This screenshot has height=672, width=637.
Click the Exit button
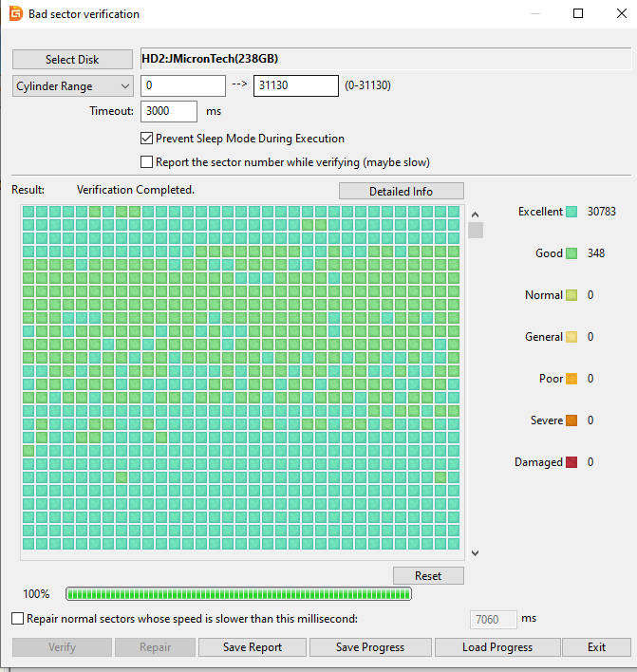597,647
